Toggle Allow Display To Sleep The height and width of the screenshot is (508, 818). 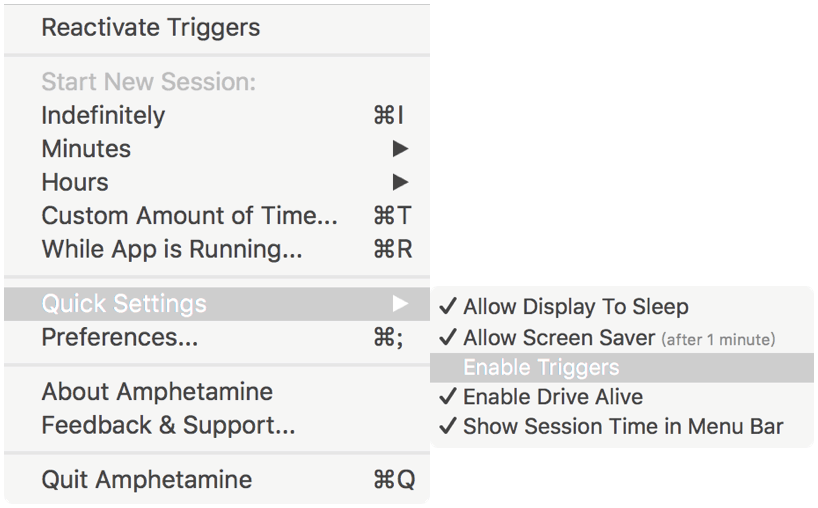point(575,307)
